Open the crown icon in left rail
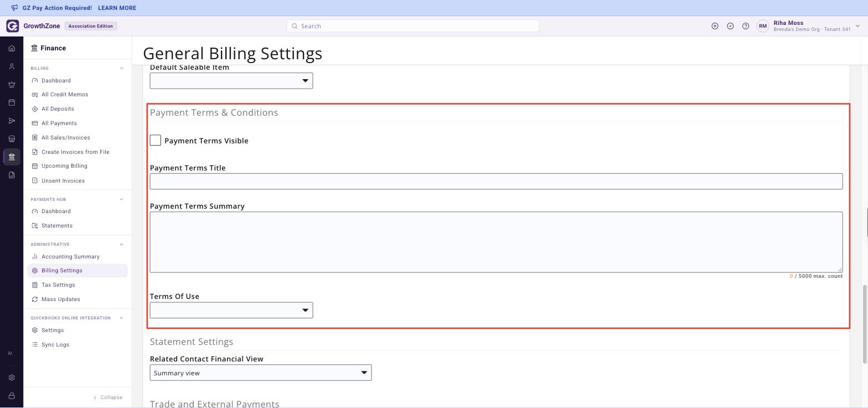 click(12, 85)
